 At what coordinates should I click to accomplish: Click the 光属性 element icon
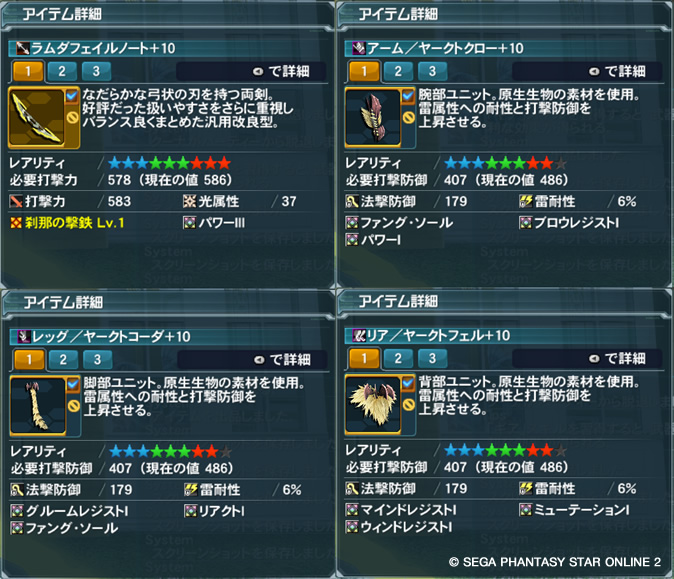(189, 201)
